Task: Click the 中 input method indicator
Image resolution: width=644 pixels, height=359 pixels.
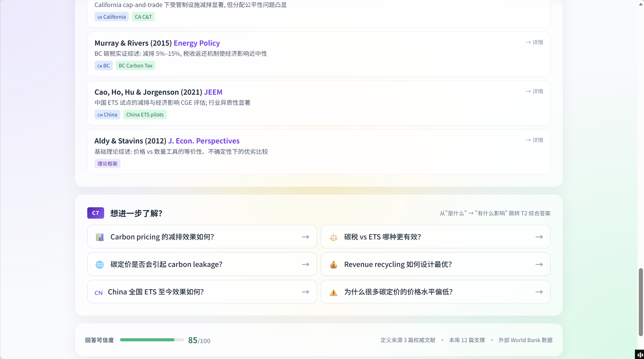Action: [640, 355]
